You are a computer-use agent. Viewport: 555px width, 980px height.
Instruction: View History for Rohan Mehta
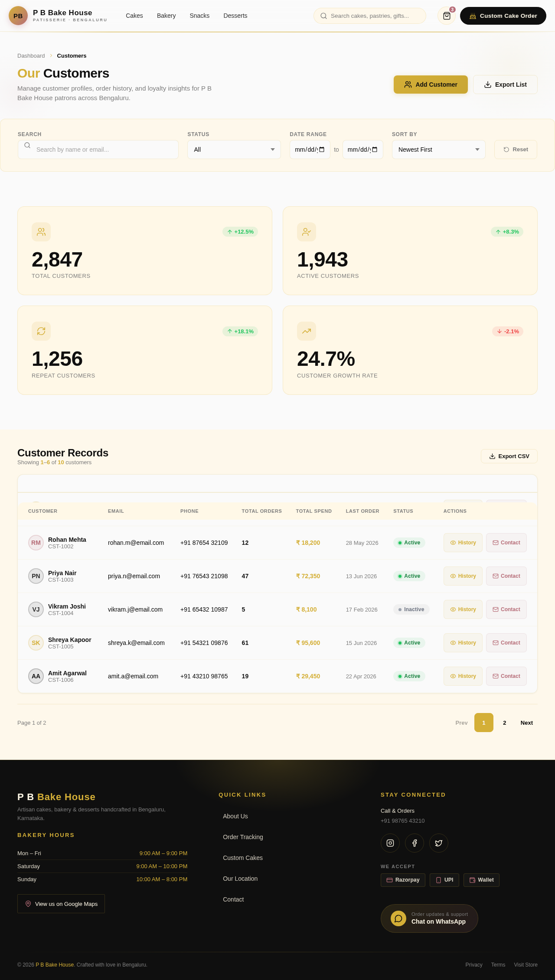point(463,543)
